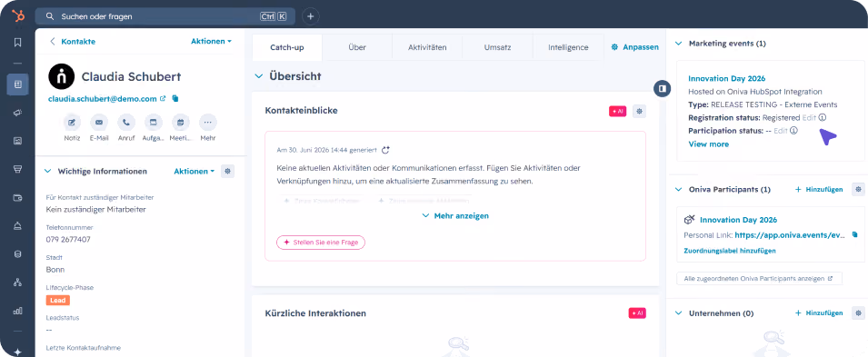This screenshot has height=357, width=868.
Task: Open the Reporting bar chart icon
Action: click(17, 311)
